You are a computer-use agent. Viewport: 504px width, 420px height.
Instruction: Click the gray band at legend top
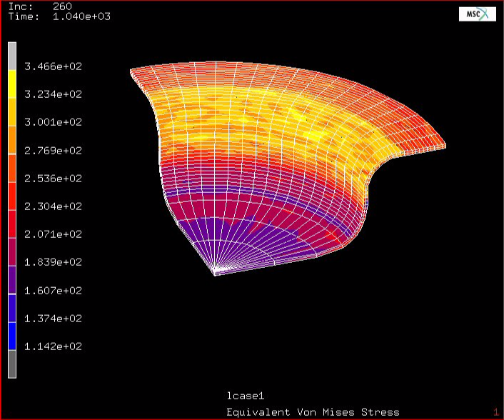coord(12,54)
